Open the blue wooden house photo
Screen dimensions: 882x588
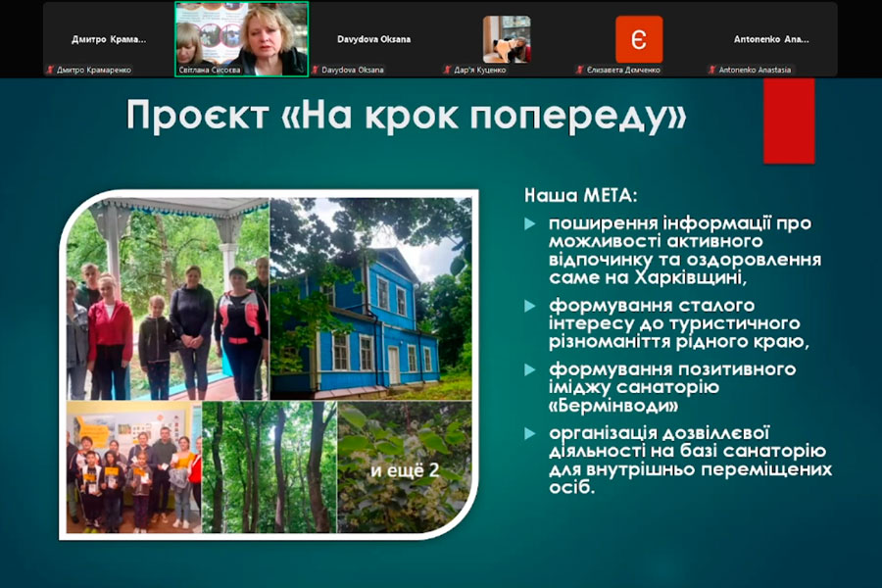pos(371,298)
